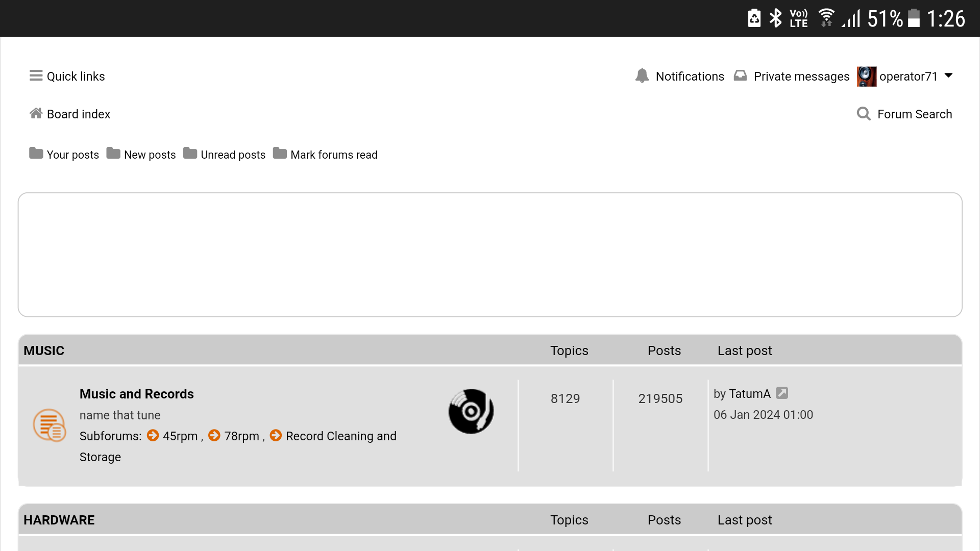This screenshot has height=551, width=980.
Task: Open Record Cleaning and Storage subforum
Action: click(x=340, y=436)
